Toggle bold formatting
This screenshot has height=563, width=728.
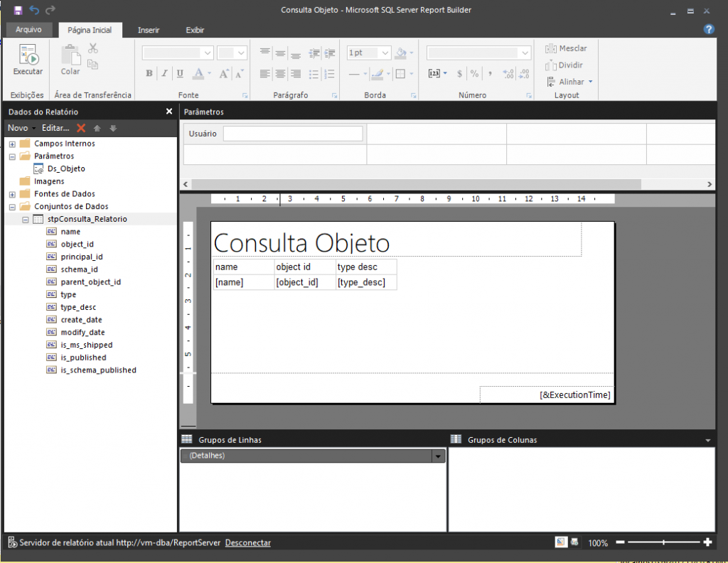click(149, 73)
